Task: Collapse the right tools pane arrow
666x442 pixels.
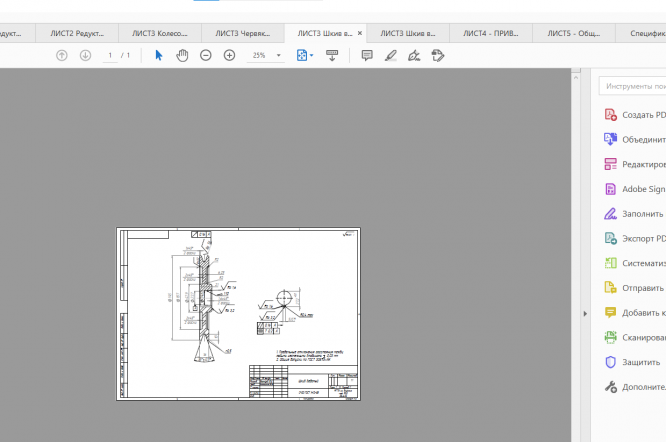Action: tap(586, 314)
